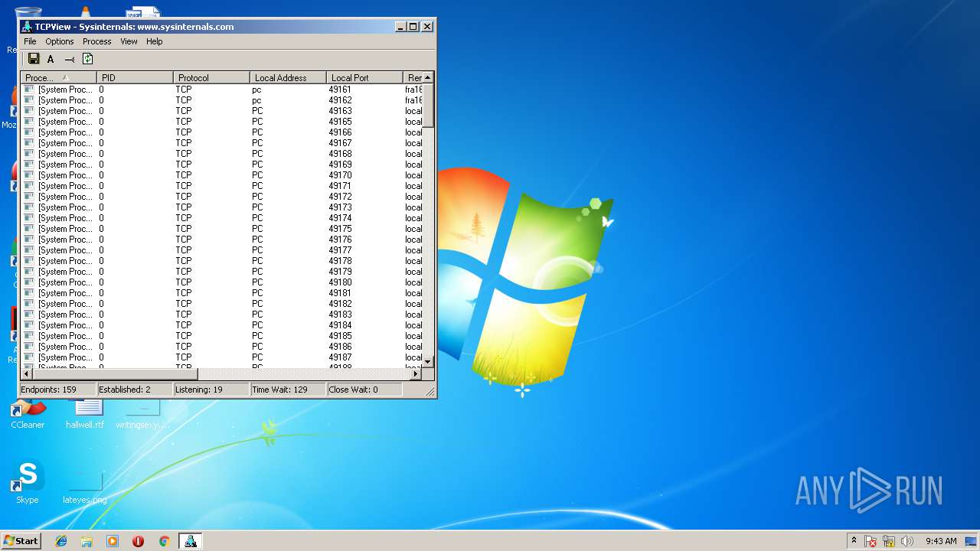Select the lateyes.png desktop file
Image resolution: width=980 pixels, height=551 pixels.
85,487
